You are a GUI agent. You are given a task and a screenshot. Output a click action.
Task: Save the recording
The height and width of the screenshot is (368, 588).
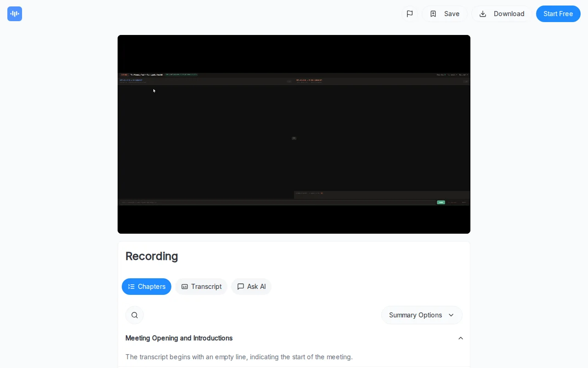[445, 14]
